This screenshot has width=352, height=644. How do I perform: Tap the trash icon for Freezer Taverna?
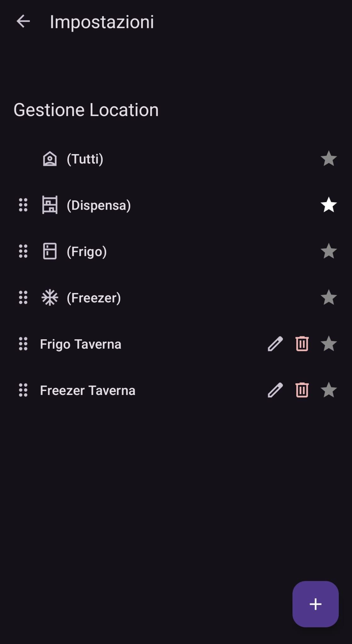[302, 390]
